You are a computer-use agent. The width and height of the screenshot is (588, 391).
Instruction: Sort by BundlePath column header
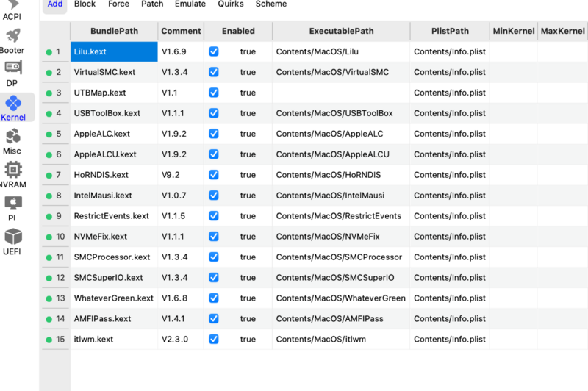(114, 31)
